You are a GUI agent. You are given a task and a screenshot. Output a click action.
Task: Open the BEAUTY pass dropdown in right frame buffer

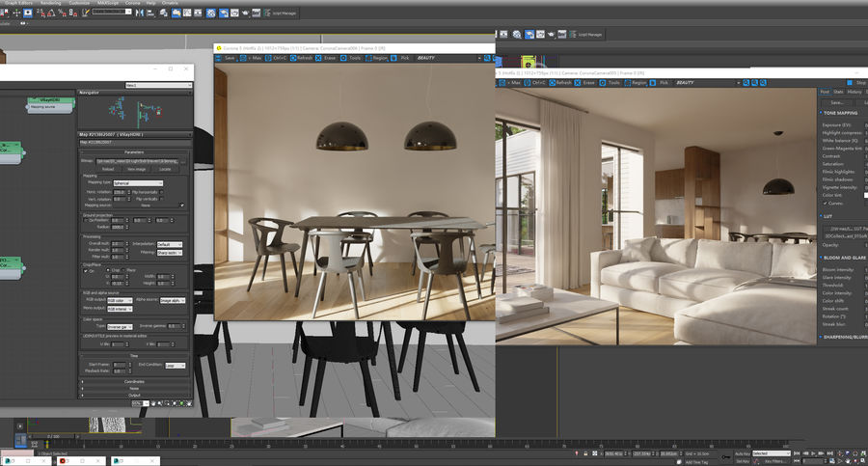click(x=707, y=83)
